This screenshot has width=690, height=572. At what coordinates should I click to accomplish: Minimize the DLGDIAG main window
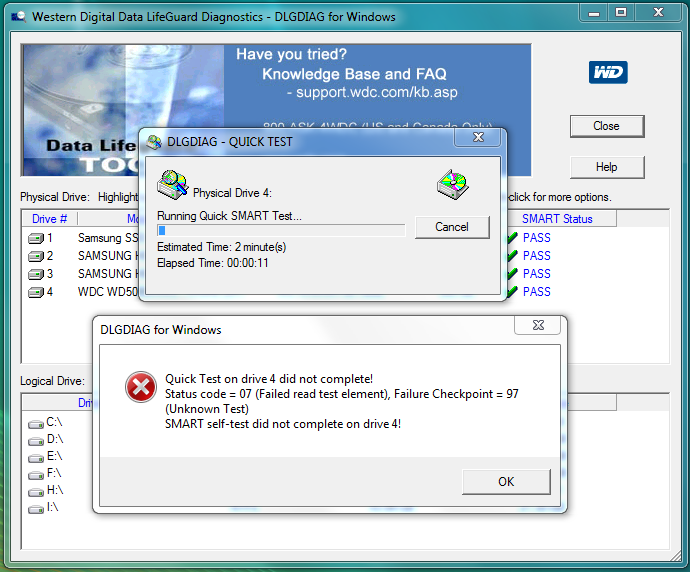tap(594, 12)
